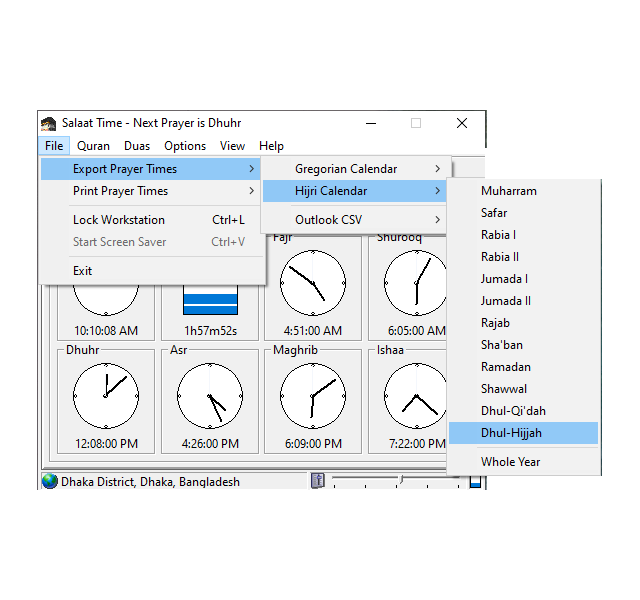The height and width of the screenshot is (600, 640).
Task: Click the Fajr analog clock
Action: point(313,282)
